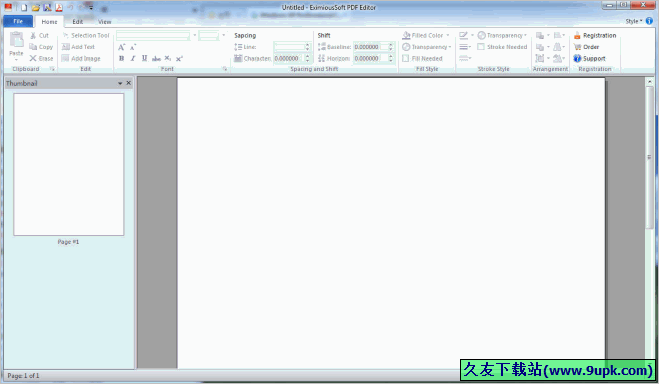Image resolution: width=659 pixels, height=384 pixels.
Task: Select the Page #1 thumbnail
Action: pos(69,164)
